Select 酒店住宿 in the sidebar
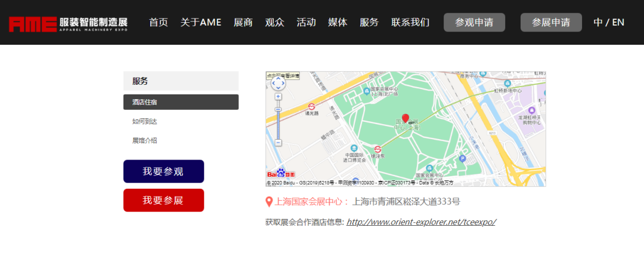644x258 pixels. click(x=181, y=102)
